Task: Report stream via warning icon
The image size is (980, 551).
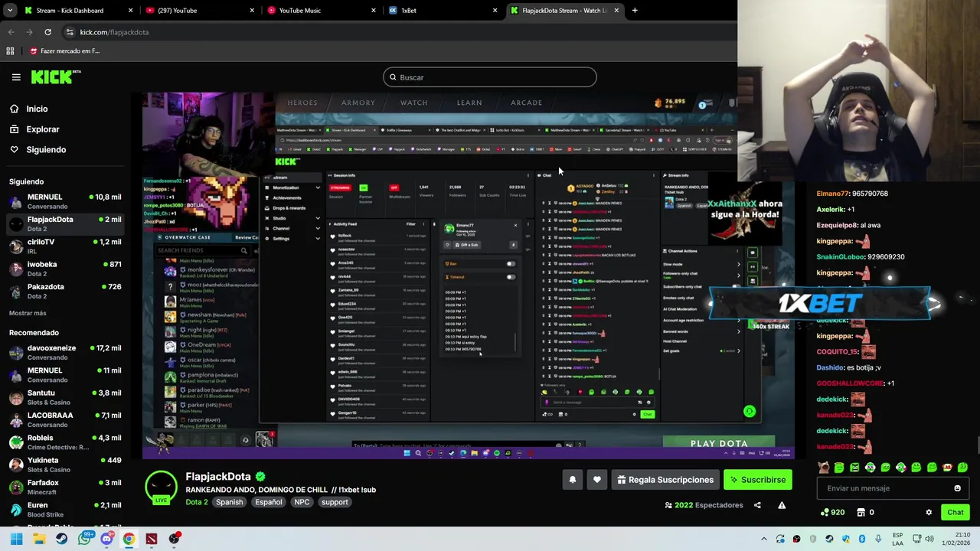Action: [782, 505]
